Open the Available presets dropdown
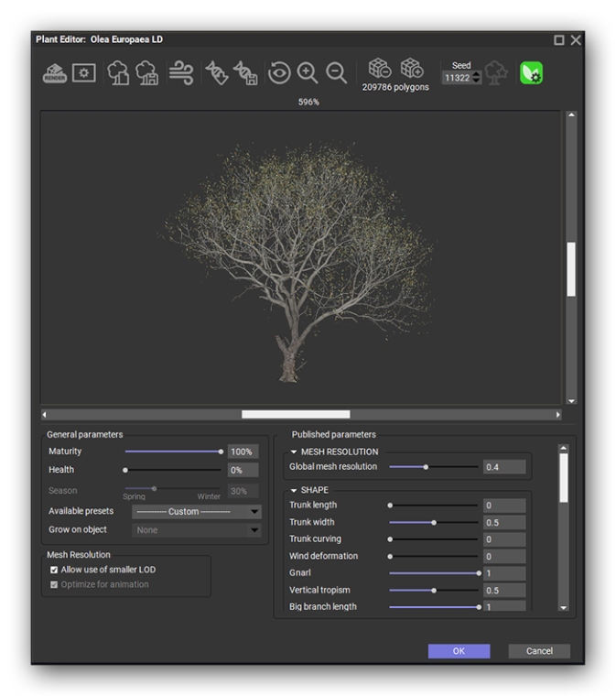Screen dimensions: 616x696 click(197, 512)
